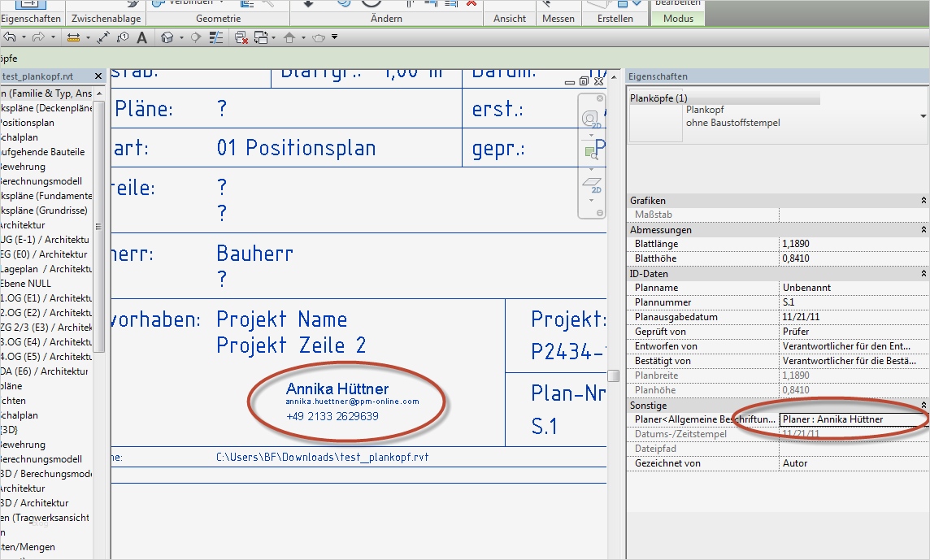Click Close Hidden Windows icon

point(241,37)
